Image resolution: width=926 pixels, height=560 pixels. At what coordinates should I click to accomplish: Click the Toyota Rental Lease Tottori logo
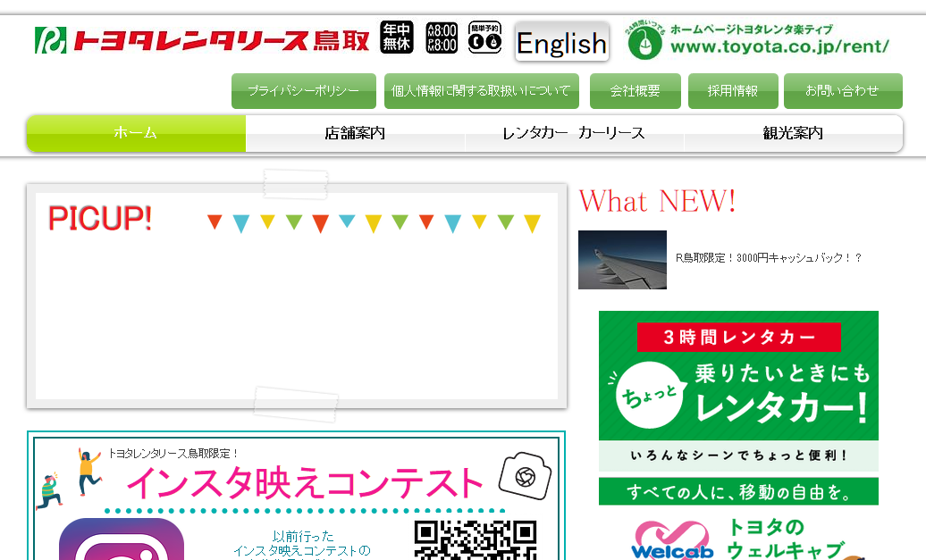click(202, 40)
